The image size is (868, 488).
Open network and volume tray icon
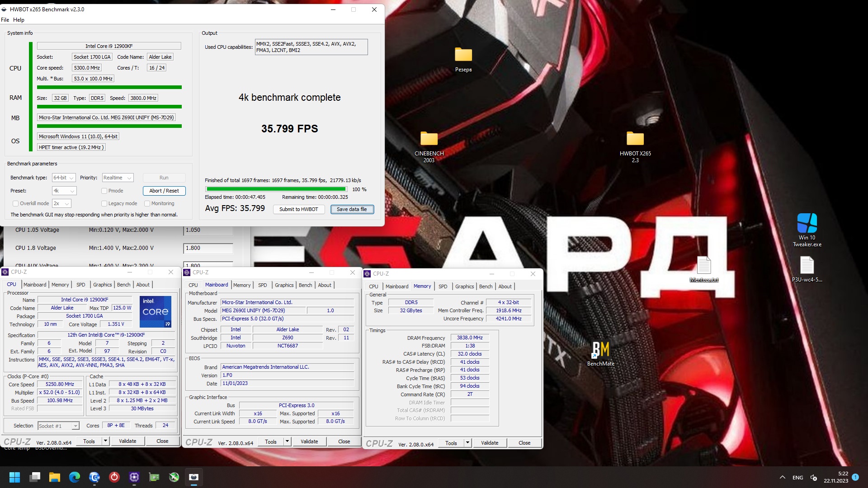click(x=814, y=477)
